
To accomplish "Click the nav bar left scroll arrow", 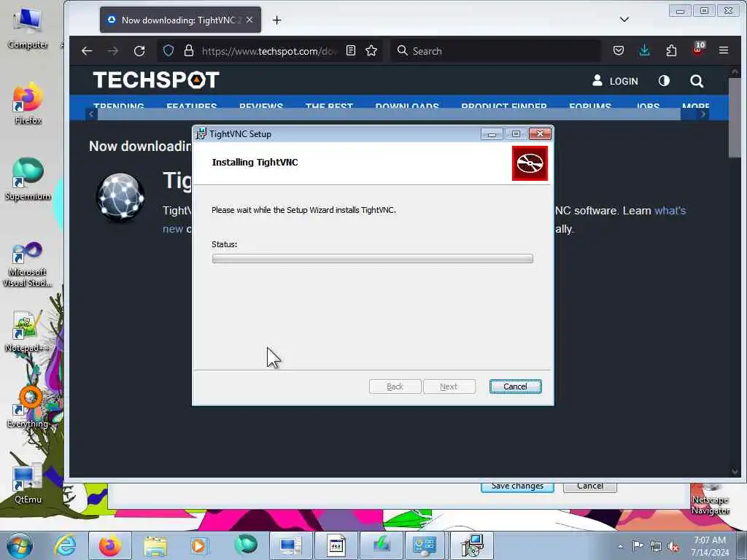I will tap(91, 114).
